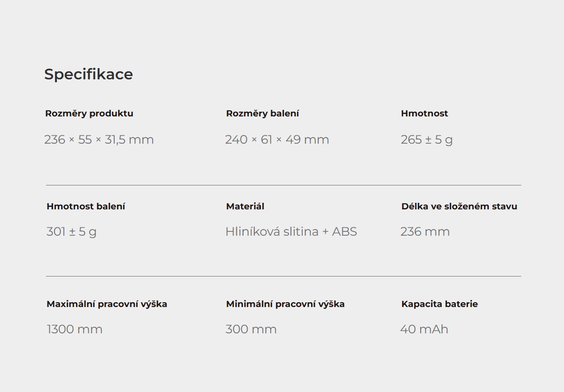This screenshot has width=564, height=392.
Task: Select the Maximální pracovní výška label
Action: pyautogui.click(x=107, y=304)
